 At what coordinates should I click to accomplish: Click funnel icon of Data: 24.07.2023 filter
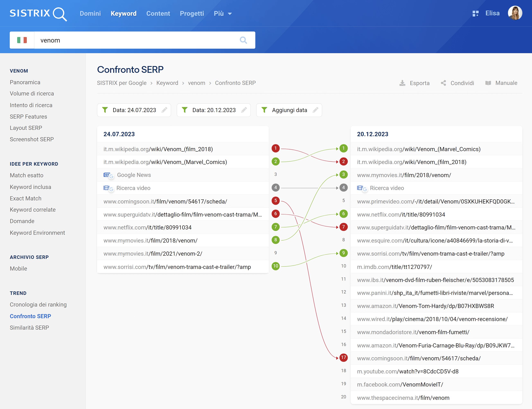tap(105, 110)
